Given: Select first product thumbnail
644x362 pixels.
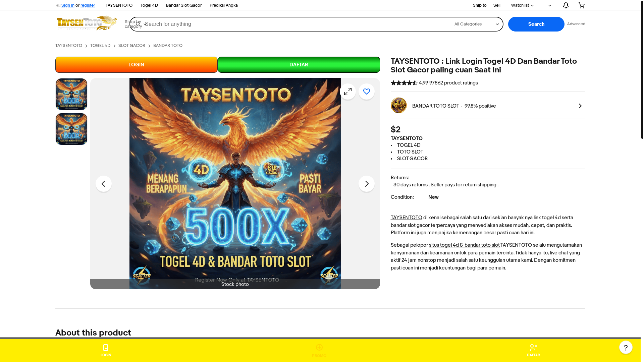Looking at the screenshot, I should click(71, 94).
